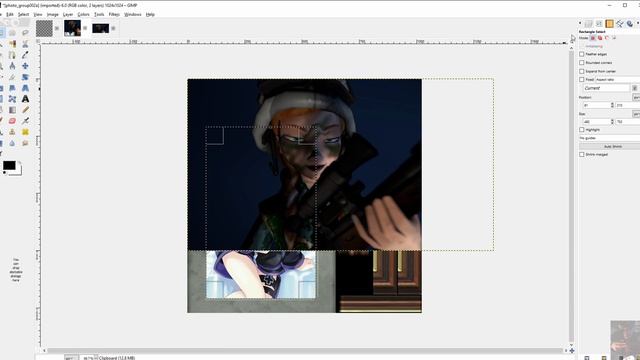Set selection mode to Replace

click(593, 38)
